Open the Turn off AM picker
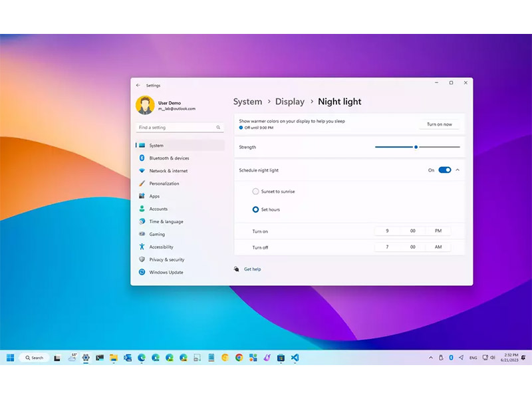This screenshot has width=532, height=399. 438,247
